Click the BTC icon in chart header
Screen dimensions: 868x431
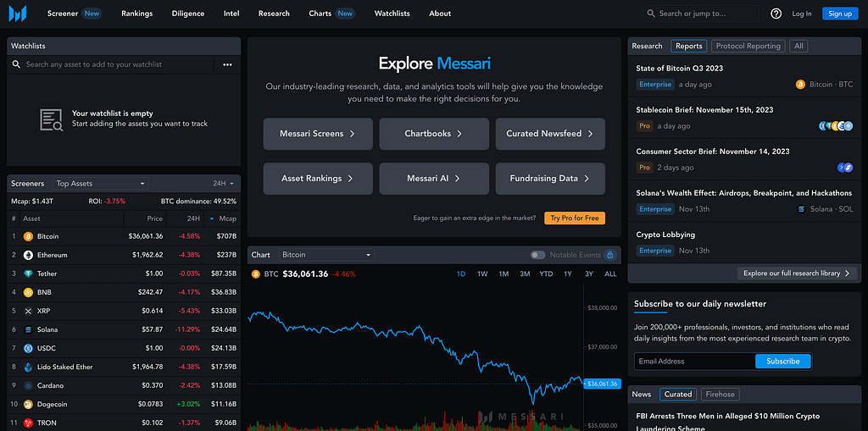tap(256, 274)
